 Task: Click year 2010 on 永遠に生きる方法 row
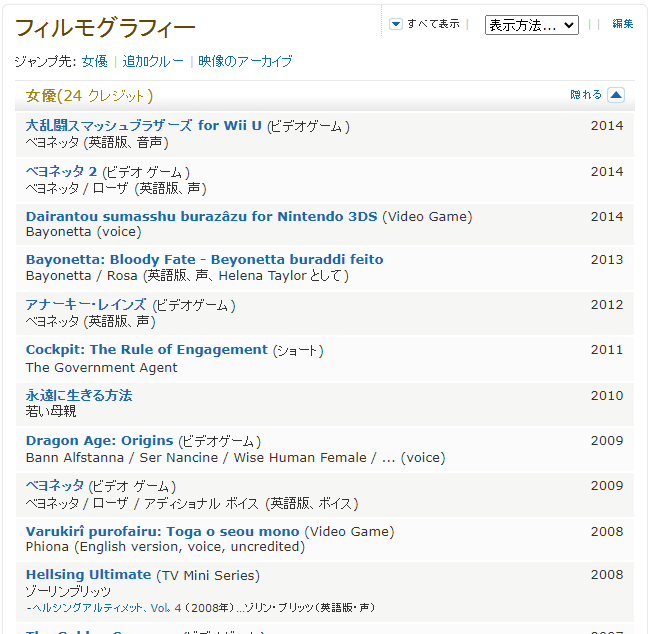click(607, 395)
